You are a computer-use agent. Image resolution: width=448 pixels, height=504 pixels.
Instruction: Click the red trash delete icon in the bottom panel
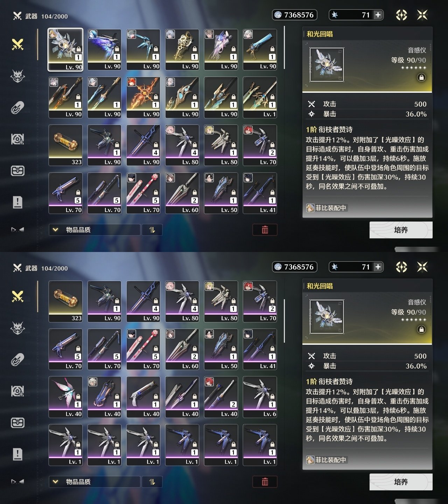pos(265,482)
